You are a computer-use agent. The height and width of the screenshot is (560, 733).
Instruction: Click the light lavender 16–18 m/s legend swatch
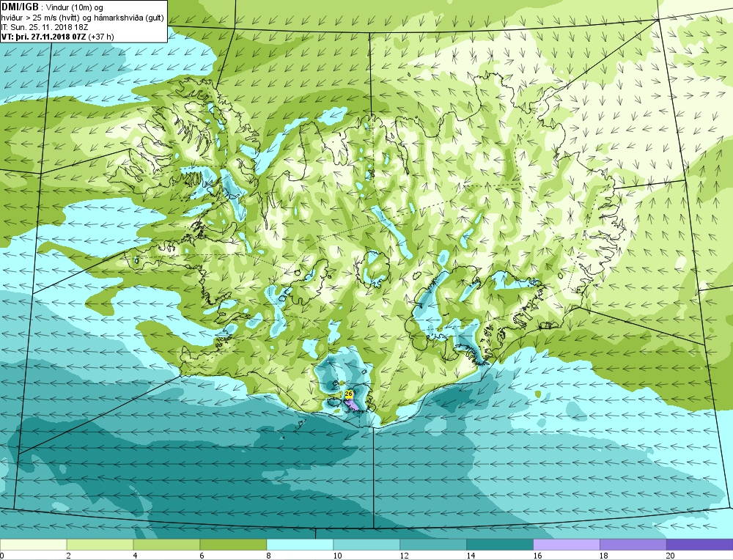[x=566, y=545]
